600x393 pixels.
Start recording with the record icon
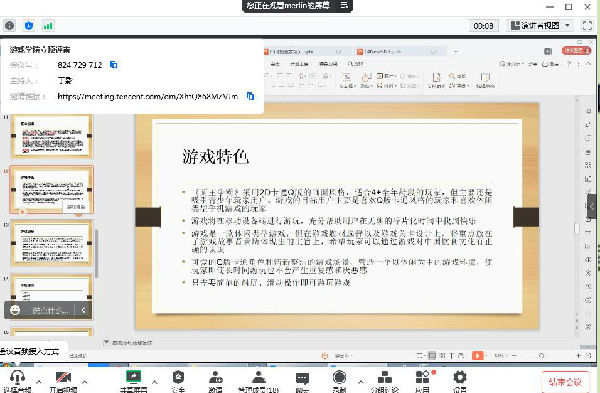pos(339,380)
